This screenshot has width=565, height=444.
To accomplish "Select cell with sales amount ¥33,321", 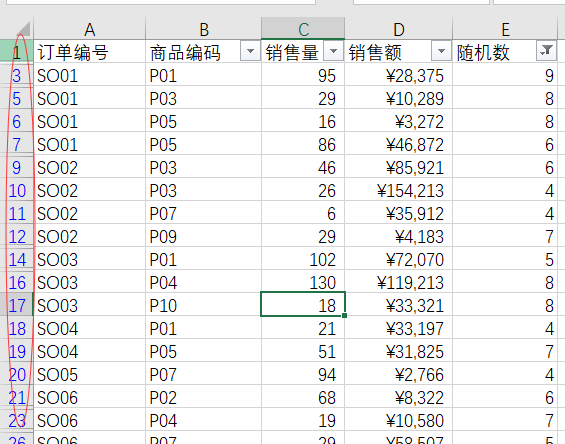I will click(x=399, y=305).
